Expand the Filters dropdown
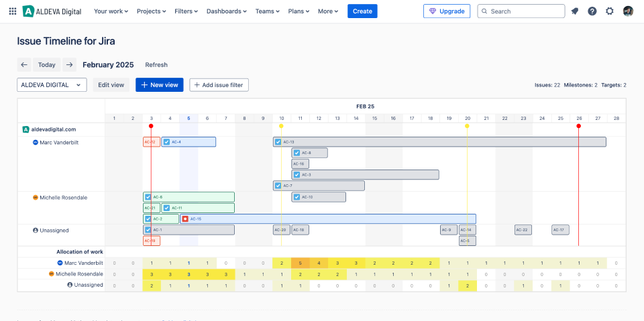The height and width of the screenshot is (321, 644). 186,11
